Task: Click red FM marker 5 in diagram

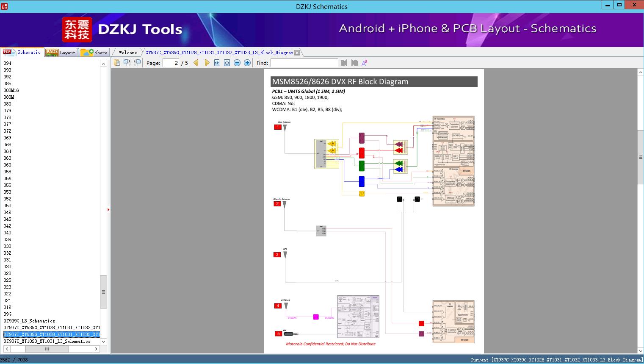Action: [x=278, y=333]
